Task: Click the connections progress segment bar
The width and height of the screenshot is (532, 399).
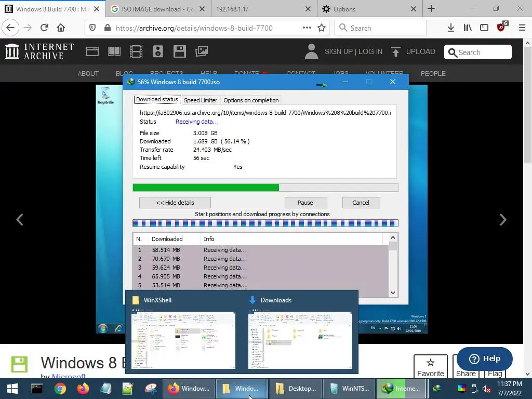Action: coord(265,223)
